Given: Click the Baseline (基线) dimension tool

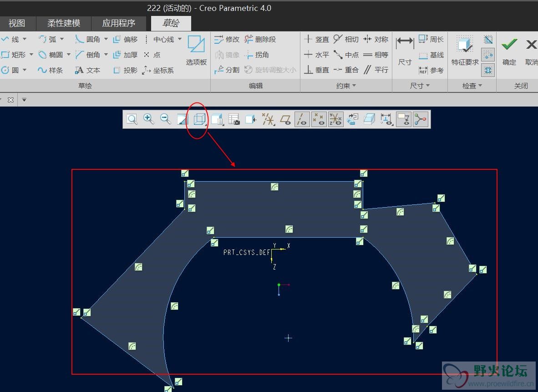Looking at the screenshot, I should pos(431,55).
